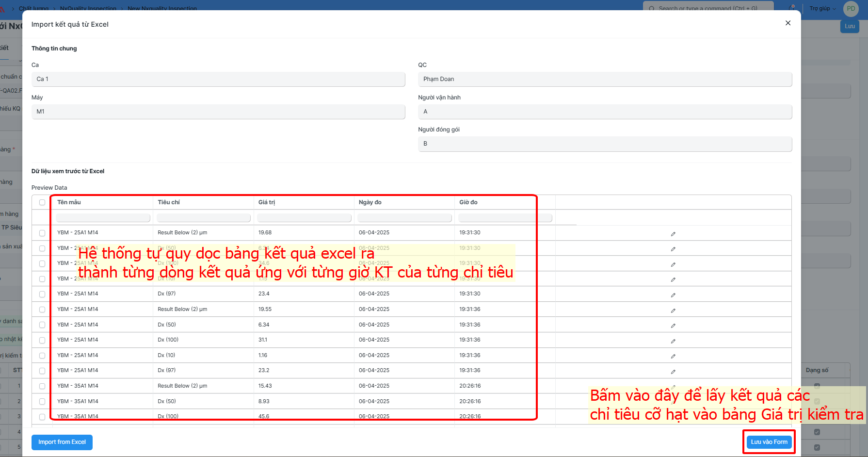
Task: Edit row with value 19.55 using pencil icon
Action: (673, 310)
